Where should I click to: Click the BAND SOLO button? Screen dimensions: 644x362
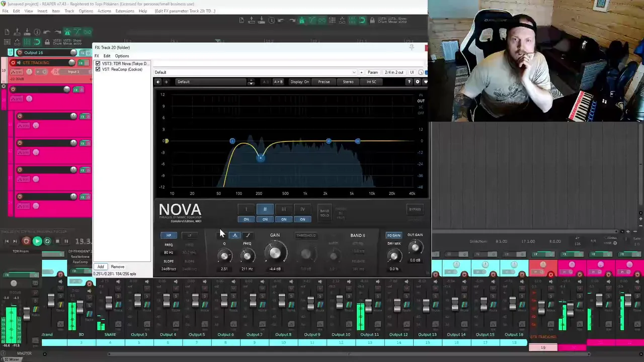[x=325, y=213]
